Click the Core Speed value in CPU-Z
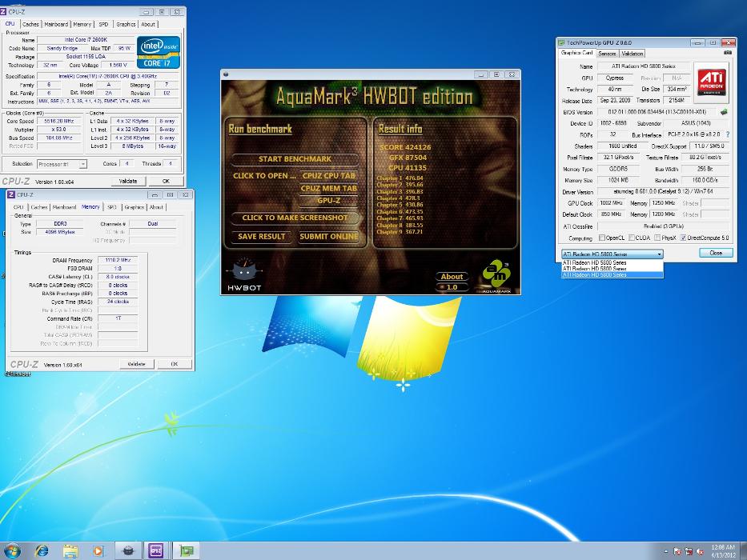Viewport: 747px width, 560px height. click(x=59, y=122)
